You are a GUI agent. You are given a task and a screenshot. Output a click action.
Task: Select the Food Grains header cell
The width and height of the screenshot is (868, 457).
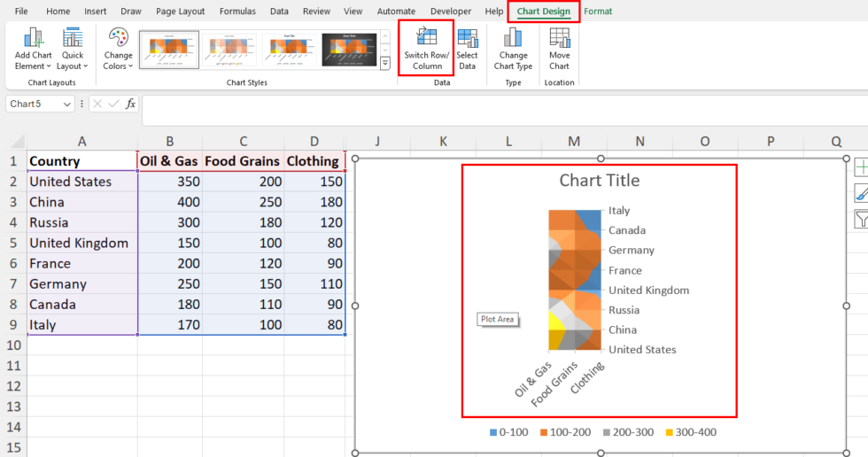click(x=243, y=161)
